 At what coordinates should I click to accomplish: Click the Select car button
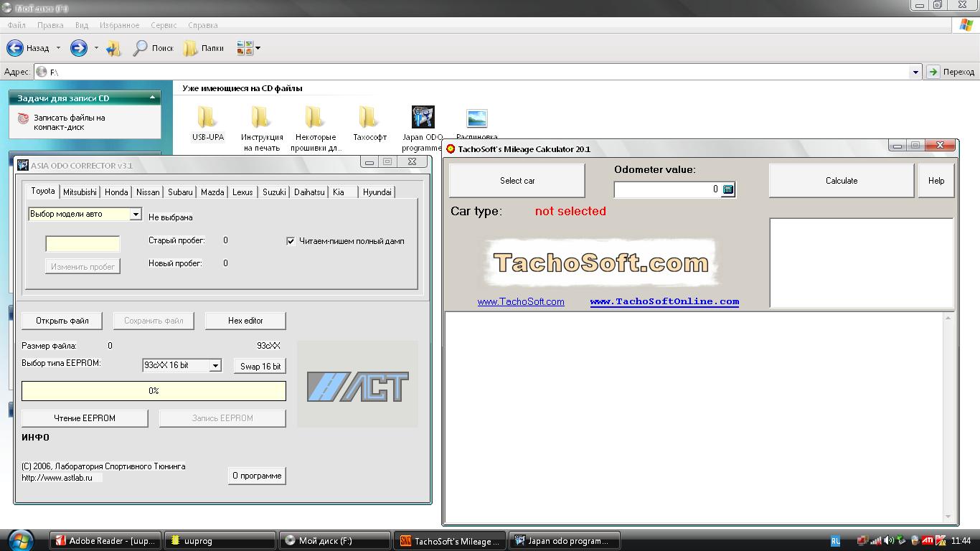(517, 181)
